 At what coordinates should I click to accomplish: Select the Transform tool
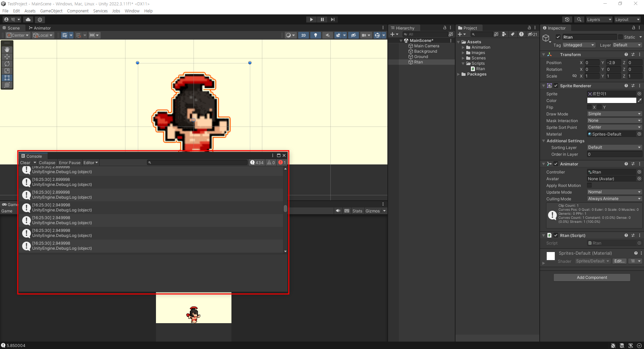7,85
